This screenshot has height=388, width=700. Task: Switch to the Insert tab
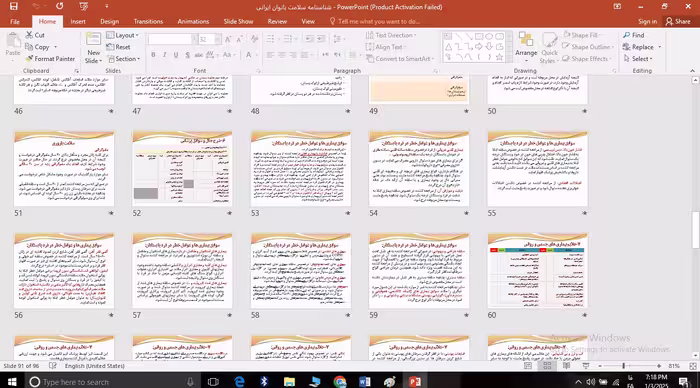click(x=78, y=21)
